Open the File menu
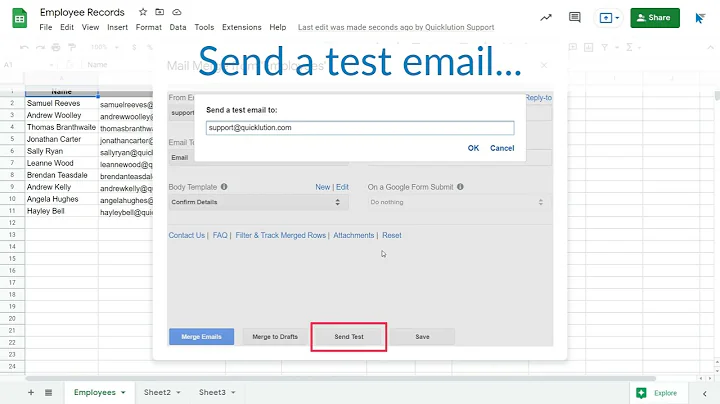720x404 pixels. tap(45, 27)
